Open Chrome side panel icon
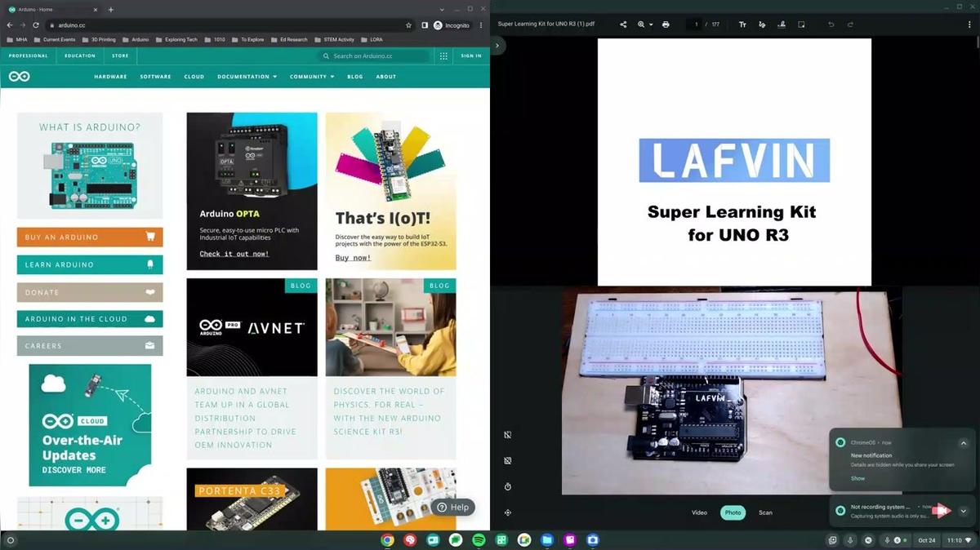980x550 pixels. tap(425, 25)
